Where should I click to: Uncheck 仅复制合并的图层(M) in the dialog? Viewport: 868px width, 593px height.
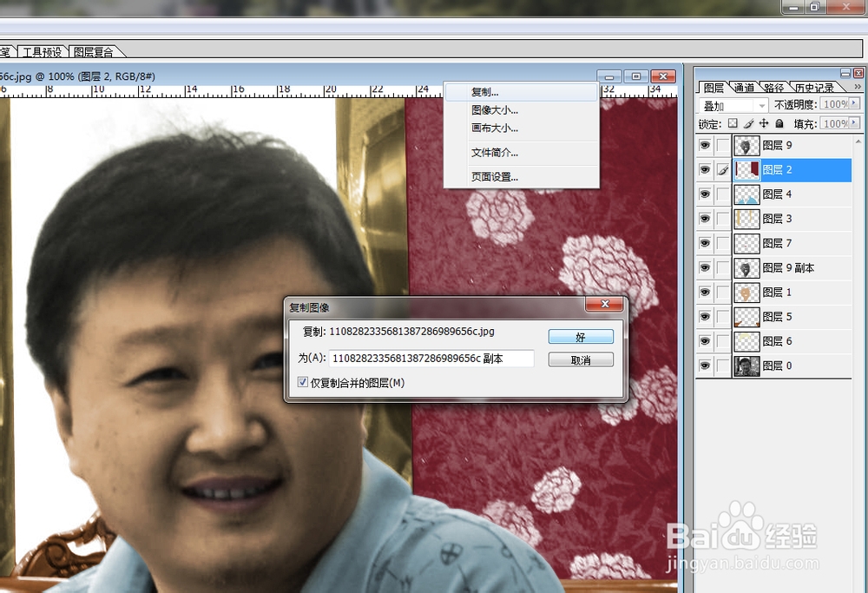tap(302, 382)
